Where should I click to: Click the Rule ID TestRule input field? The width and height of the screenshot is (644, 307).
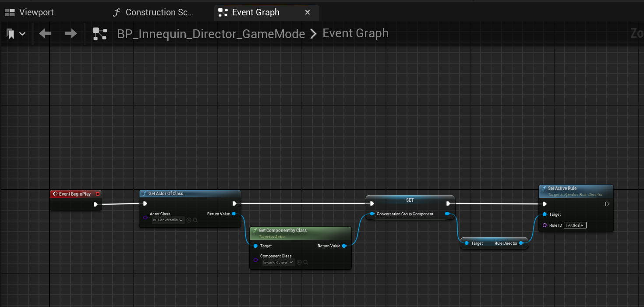pos(575,225)
